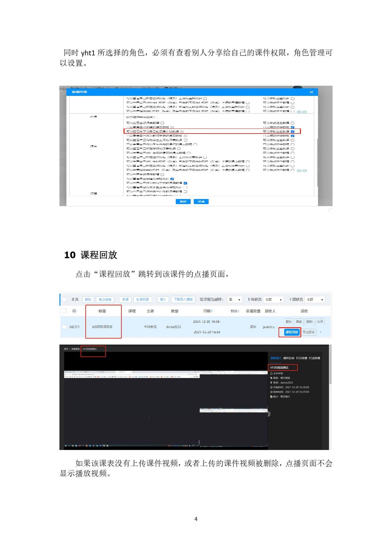Open the 上课状态 dropdown
Screen dimensions: 392x555
pyautogui.click(x=315, y=300)
